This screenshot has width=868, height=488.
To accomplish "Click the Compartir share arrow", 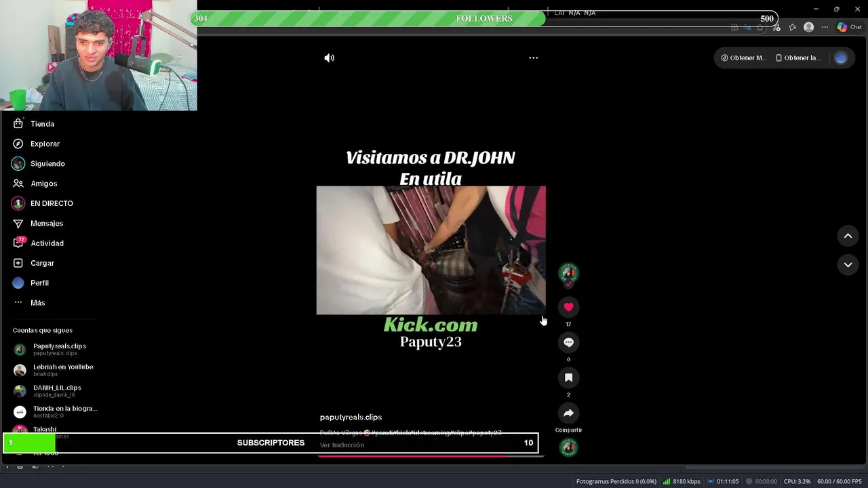I will click(x=568, y=413).
